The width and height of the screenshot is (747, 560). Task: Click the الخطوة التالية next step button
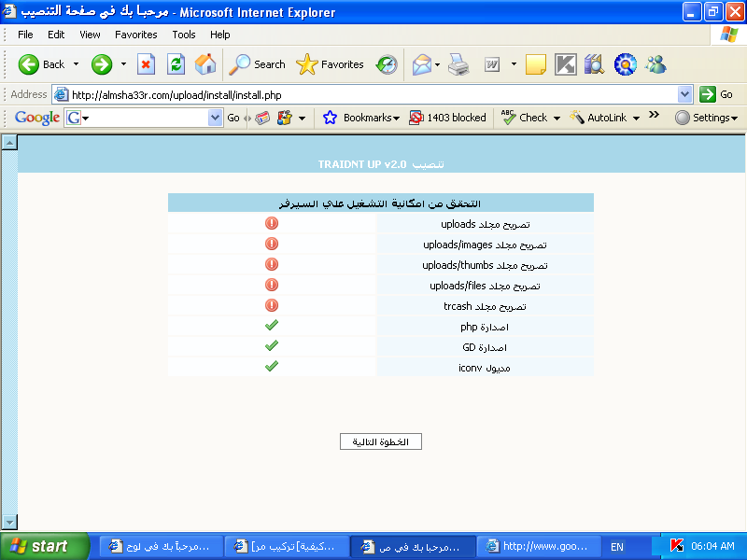[381, 441]
